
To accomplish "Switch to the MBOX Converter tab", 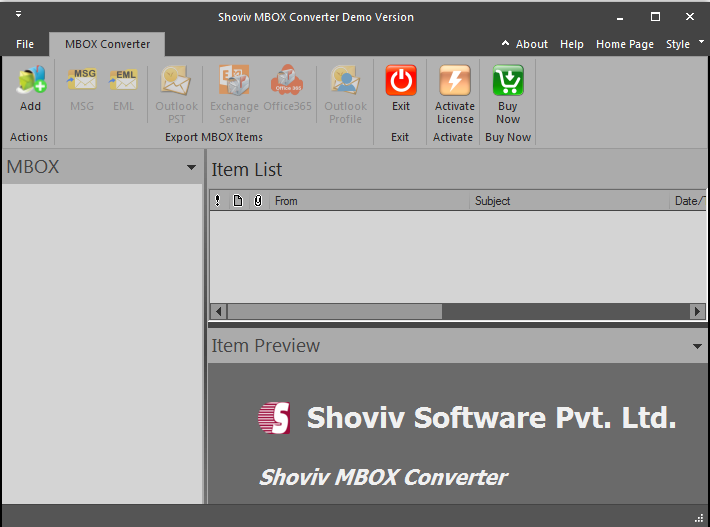I will tap(107, 44).
